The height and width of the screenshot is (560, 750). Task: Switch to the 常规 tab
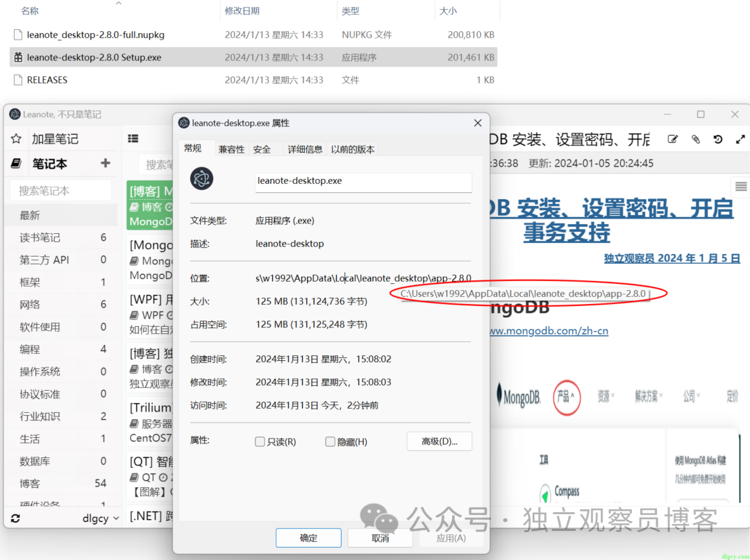point(193,149)
